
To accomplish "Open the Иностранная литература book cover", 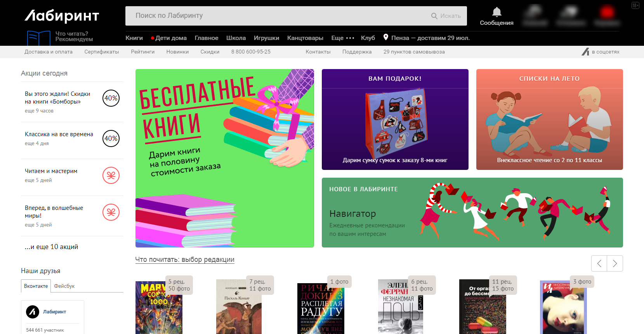I will pyautogui.click(x=563, y=308).
